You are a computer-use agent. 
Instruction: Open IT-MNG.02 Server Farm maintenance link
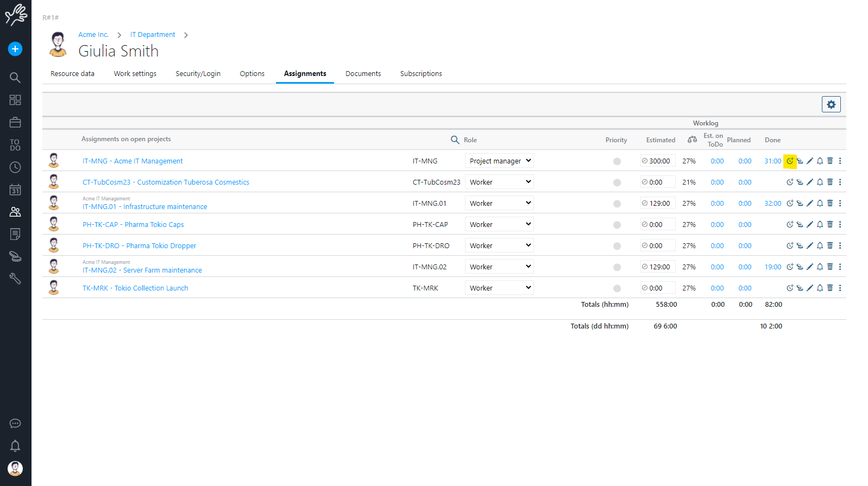pos(142,270)
